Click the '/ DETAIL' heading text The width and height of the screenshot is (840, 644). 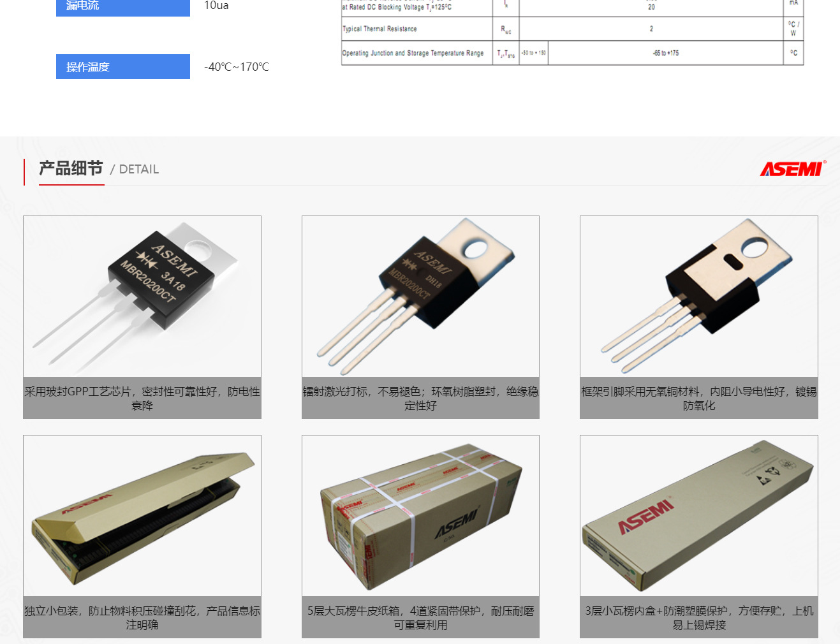click(x=135, y=169)
